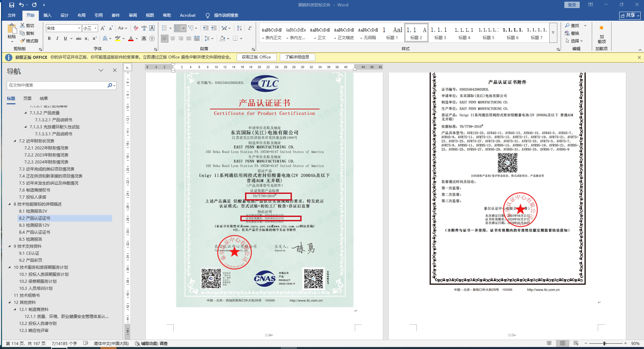Switch to Web Layout view in status bar
The width and height of the screenshot is (644, 349).
[x=576, y=343]
